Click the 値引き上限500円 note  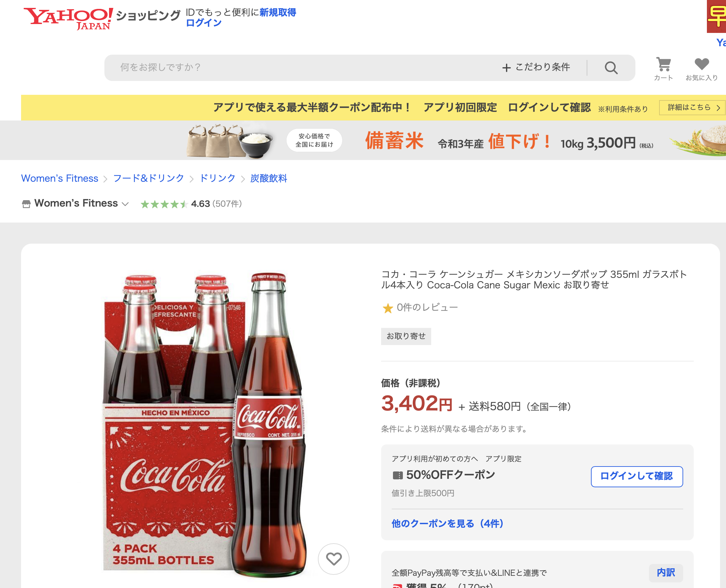(x=423, y=493)
